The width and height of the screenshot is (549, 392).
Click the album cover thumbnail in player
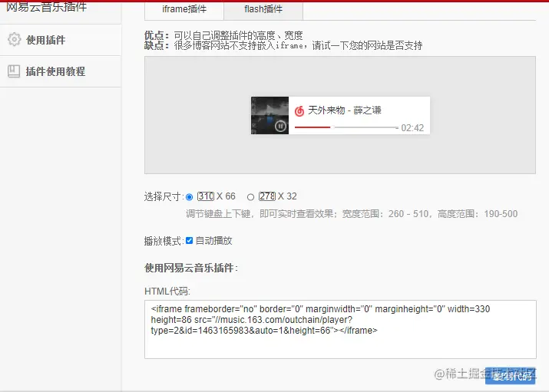[x=270, y=115]
